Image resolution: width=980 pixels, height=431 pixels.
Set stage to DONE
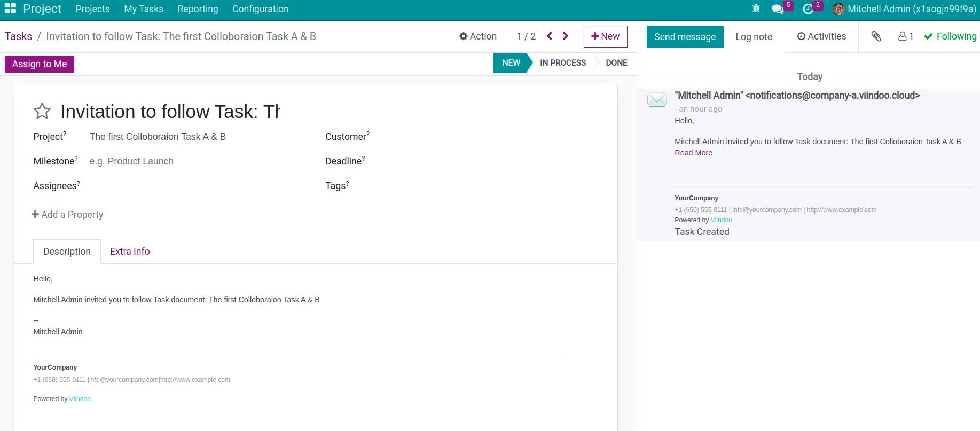pos(616,63)
